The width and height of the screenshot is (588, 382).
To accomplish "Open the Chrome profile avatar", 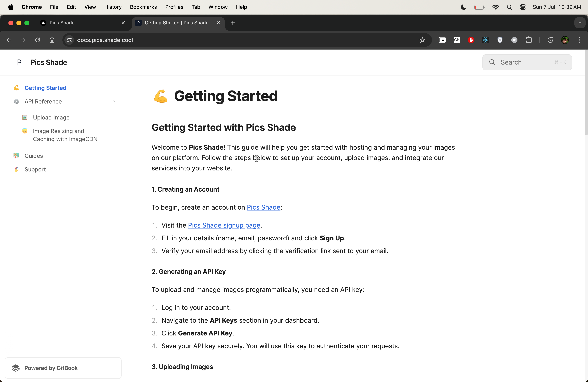I will (x=565, y=40).
